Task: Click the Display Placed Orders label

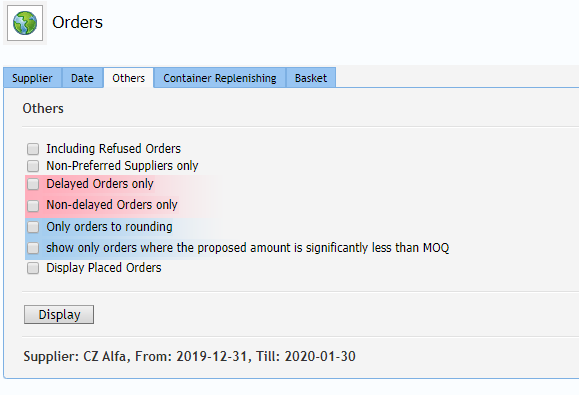Action: tap(104, 268)
